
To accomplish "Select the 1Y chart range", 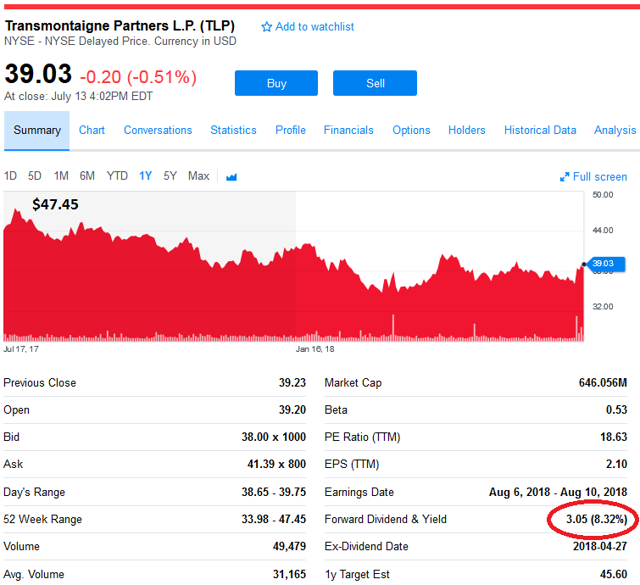I will (146, 176).
